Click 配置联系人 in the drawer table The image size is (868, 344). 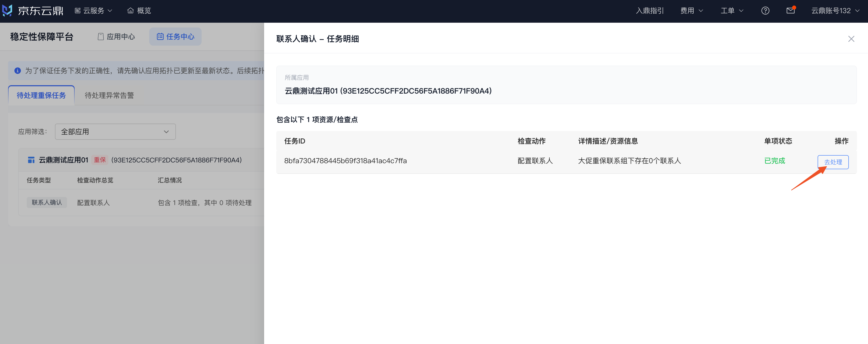535,161
